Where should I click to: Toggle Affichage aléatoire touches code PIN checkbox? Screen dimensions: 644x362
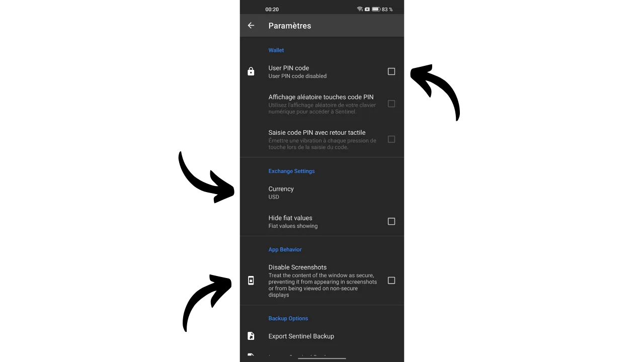pyautogui.click(x=391, y=104)
